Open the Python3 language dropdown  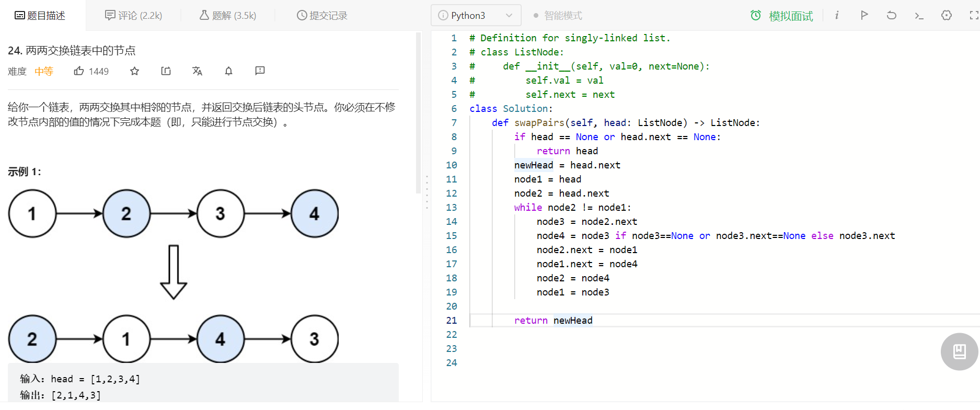click(x=476, y=16)
